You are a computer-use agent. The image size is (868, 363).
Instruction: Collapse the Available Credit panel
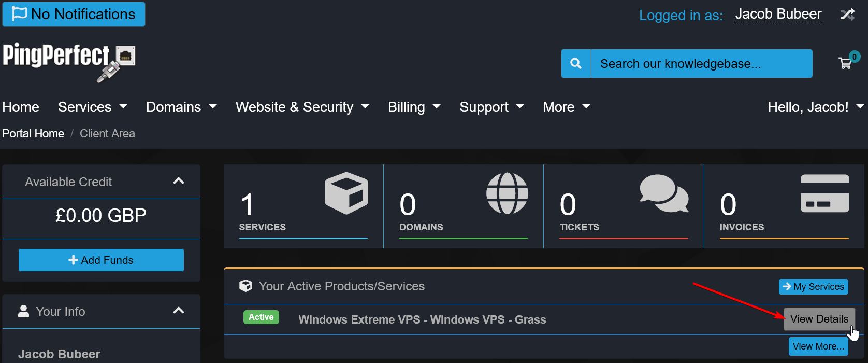pyautogui.click(x=179, y=181)
